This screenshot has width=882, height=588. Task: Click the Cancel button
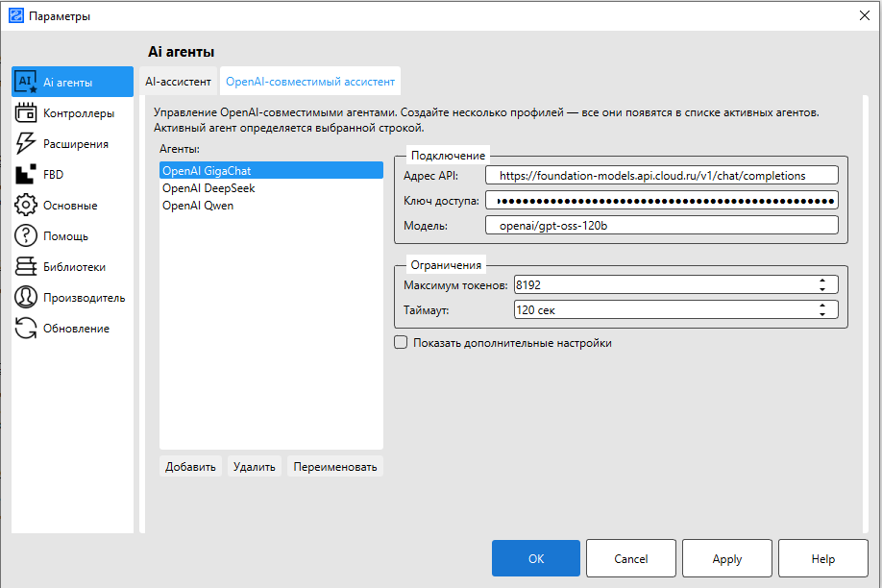click(631, 558)
